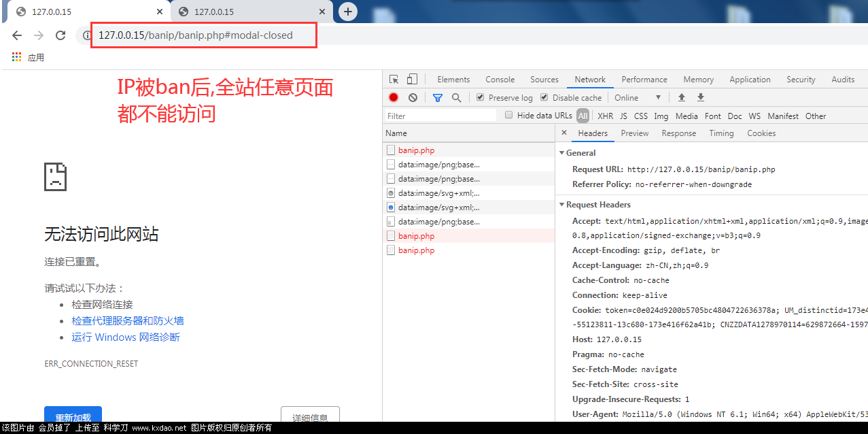The image size is (868, 434).
Task: Reload the page with refresh icon
Action: click(x=60, y=35)
